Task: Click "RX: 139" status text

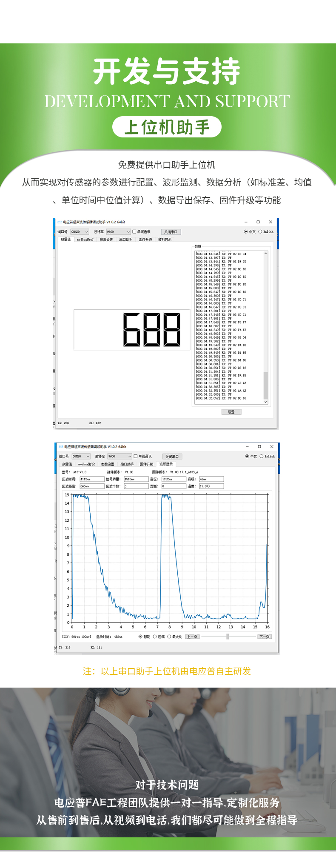Action: point(95,423)
